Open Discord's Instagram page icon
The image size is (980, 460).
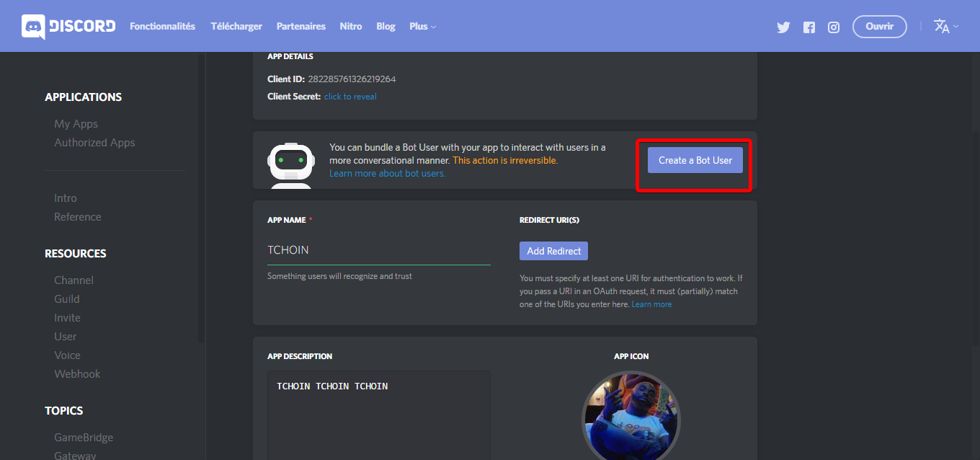coord(834,27)
